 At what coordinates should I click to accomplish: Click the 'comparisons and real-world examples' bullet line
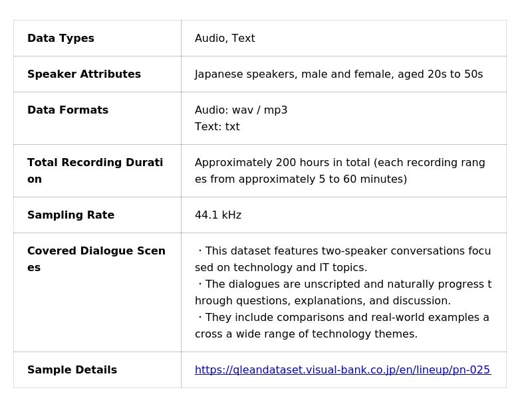point(344,318)
